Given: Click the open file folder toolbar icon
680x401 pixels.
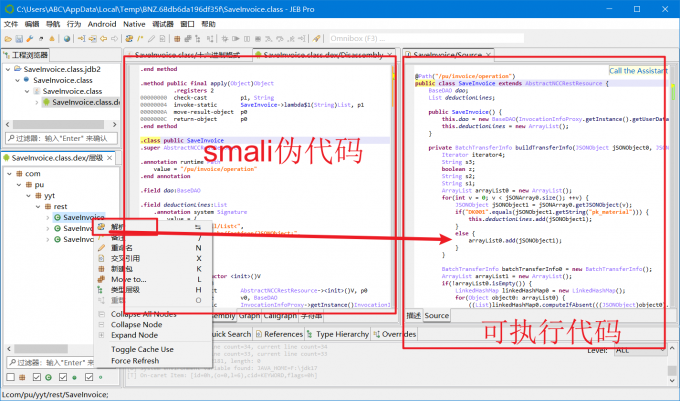Looking at the screenshot, I should coord(9,38).
